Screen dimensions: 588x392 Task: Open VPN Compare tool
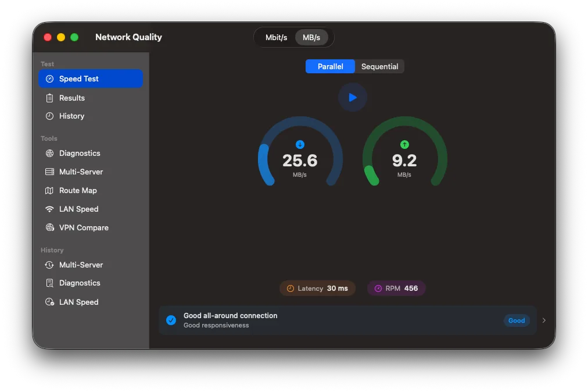point(91,227)
